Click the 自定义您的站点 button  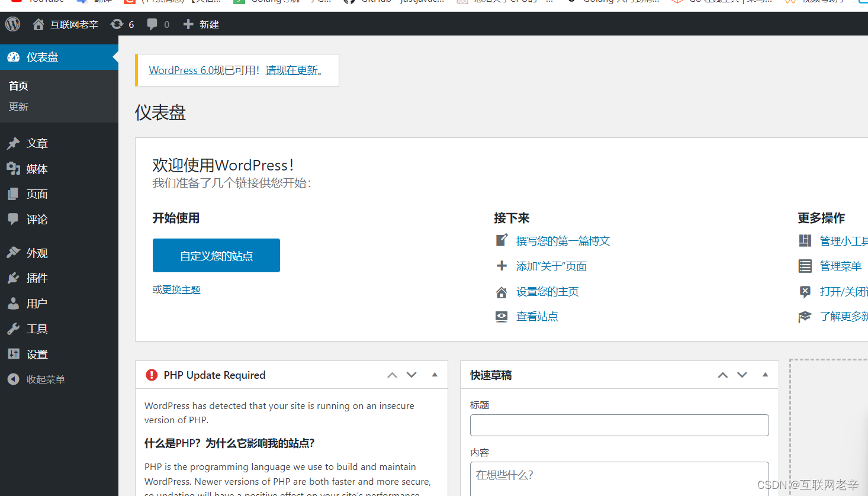pos(216,255)
